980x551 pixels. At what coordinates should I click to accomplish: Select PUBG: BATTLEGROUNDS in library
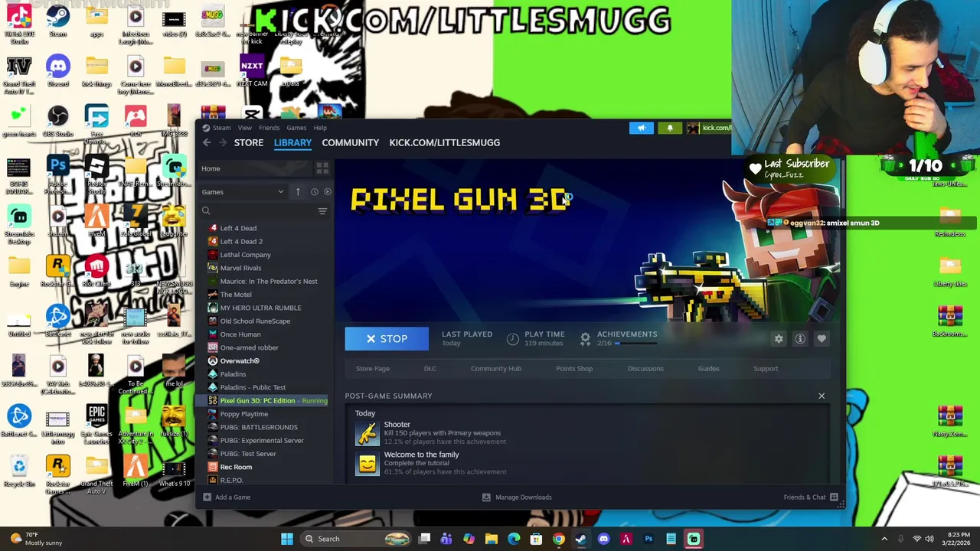[259, 427]
